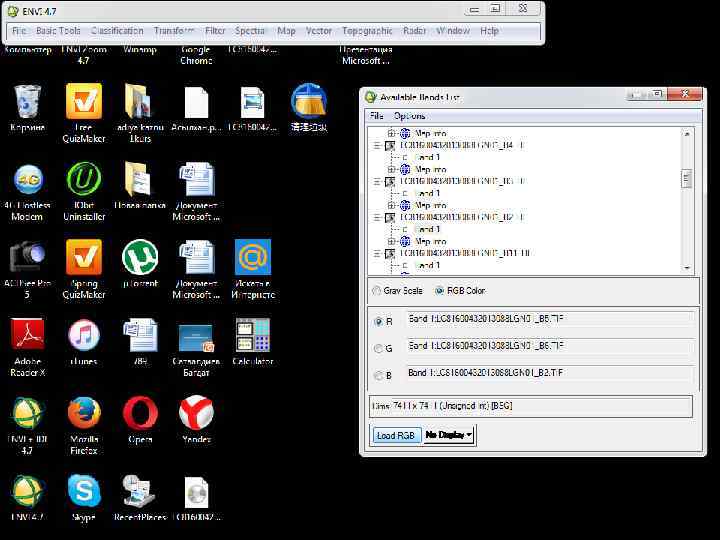Launch the ENVI 4.7 icon beside Skype
This screenshot has height=540, width=720.
tap(28, 491)
